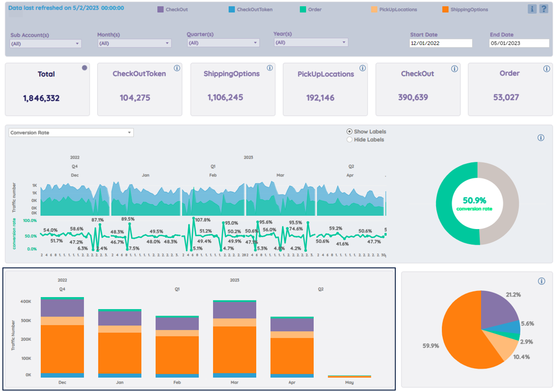Click the End Date input field
555x392 pixels.
coord(519,43)
